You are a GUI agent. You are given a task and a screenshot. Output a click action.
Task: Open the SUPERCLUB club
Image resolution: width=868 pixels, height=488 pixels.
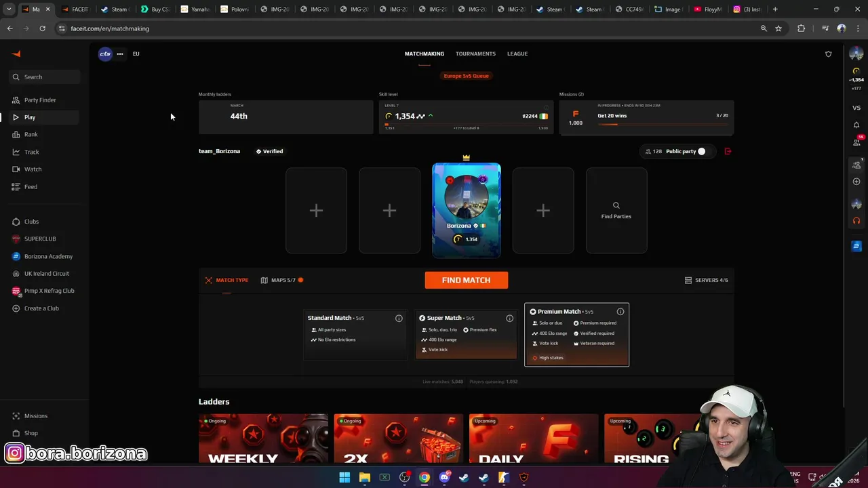pos(40,239)
